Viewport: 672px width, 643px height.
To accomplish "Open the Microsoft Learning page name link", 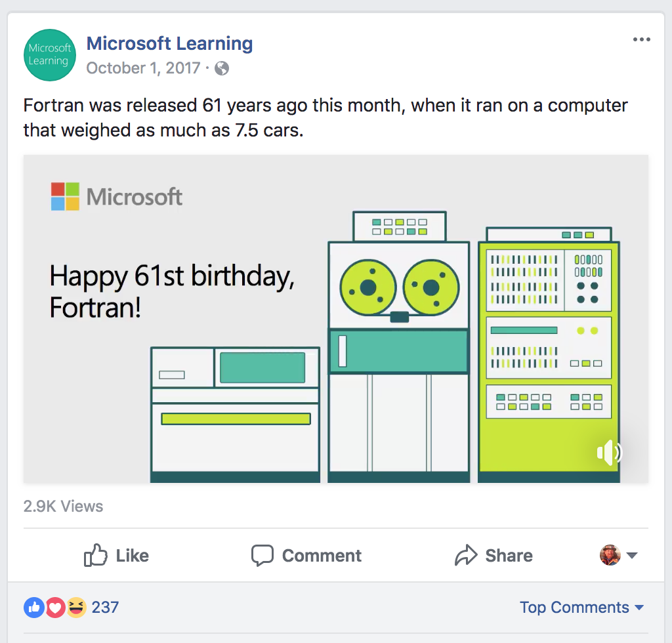I will 169,44.
